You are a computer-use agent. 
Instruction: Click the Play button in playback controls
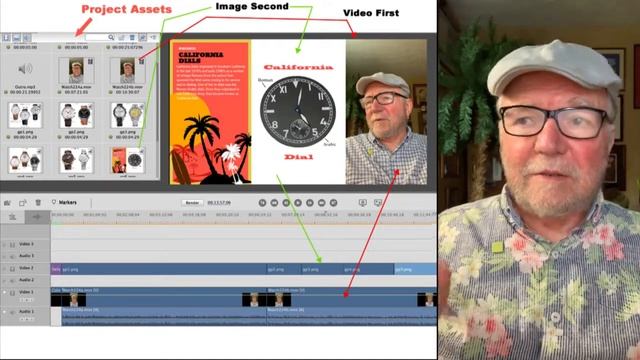298,203
